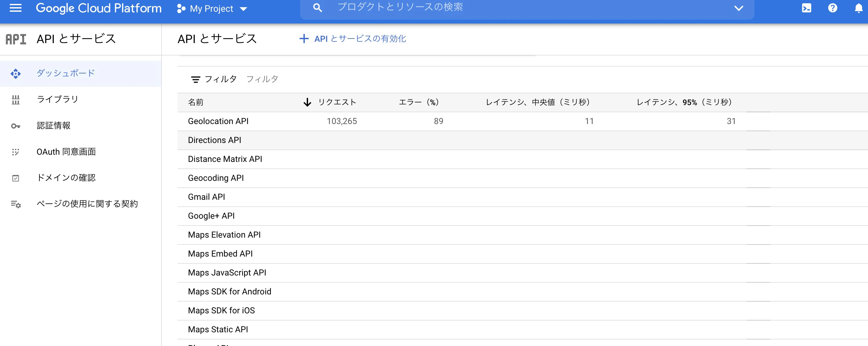Sort by リクエスト column header

(x=337, y=102)
